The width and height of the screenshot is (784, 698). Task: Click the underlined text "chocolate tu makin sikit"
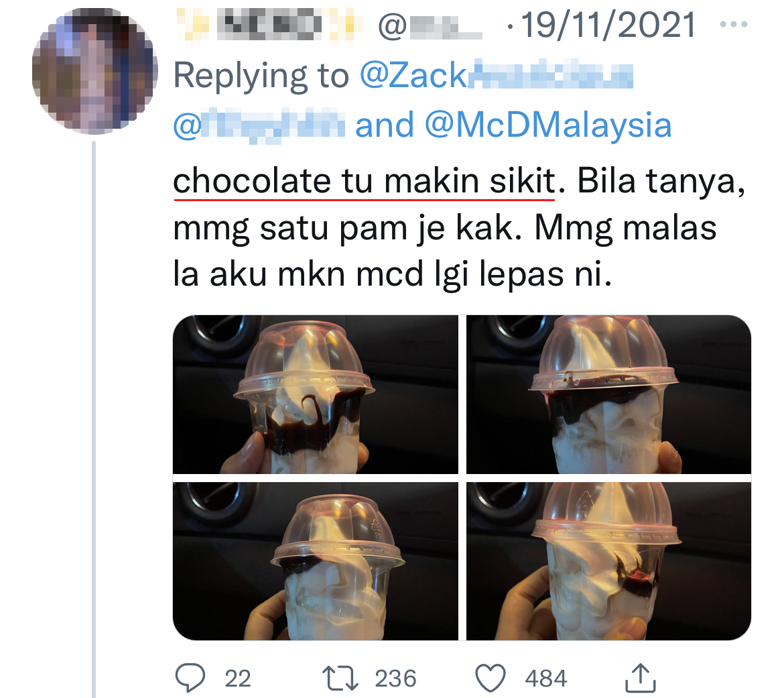(x=364, y=182)
